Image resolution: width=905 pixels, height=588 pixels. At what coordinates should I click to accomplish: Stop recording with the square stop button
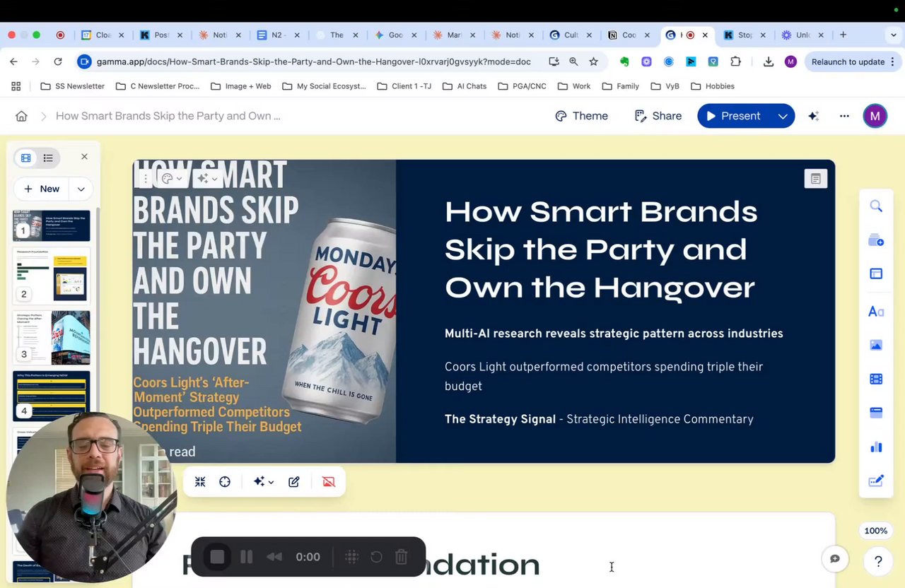[x=217, y=557]
